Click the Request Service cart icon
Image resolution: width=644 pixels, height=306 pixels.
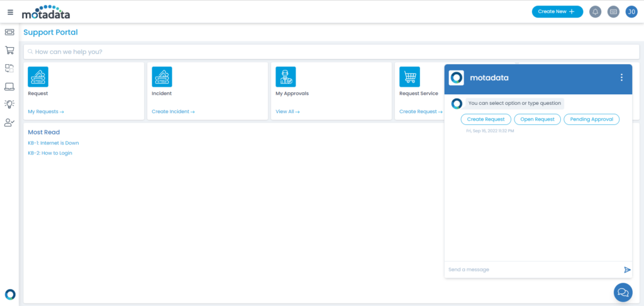tap(409, 77)
